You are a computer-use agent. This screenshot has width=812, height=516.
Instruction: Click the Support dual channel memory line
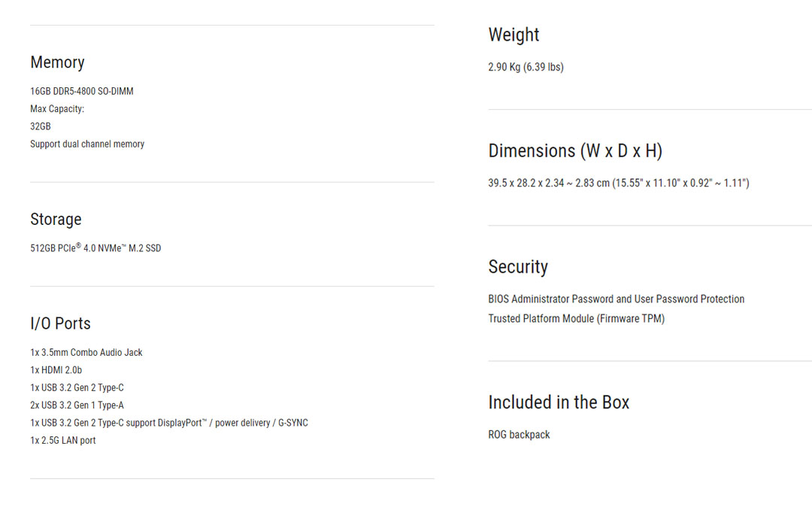[x=87, y=144]
